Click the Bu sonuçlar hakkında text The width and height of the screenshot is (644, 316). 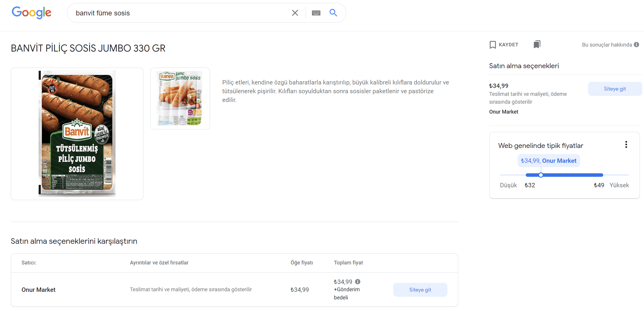[607, 45]
